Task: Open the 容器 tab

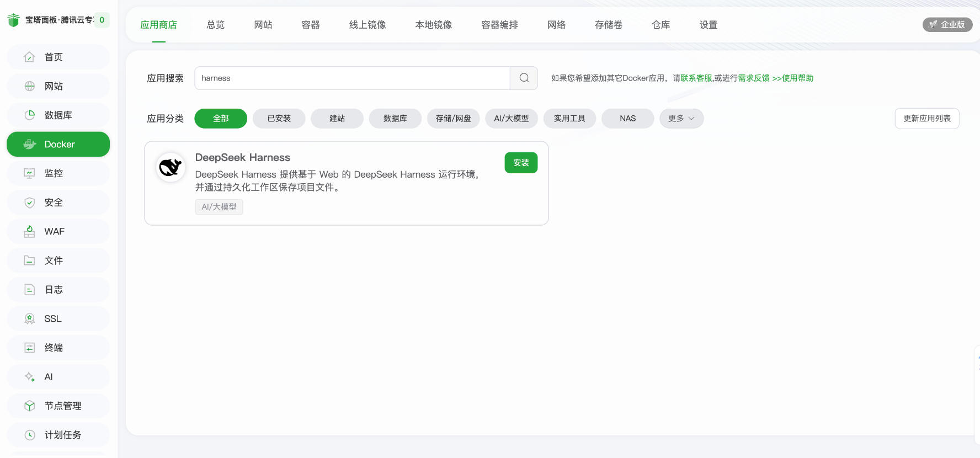Action: (x=311, y=25)
